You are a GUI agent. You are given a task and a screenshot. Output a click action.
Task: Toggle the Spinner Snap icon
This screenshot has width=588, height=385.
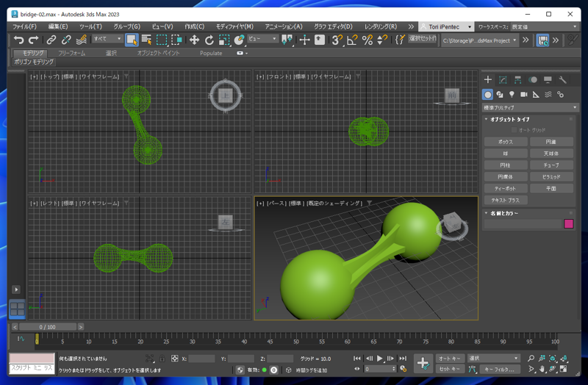point(381,40)
